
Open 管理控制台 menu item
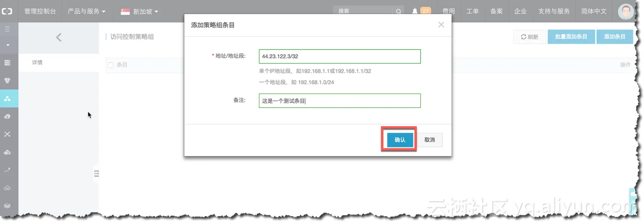click(40, 11)
